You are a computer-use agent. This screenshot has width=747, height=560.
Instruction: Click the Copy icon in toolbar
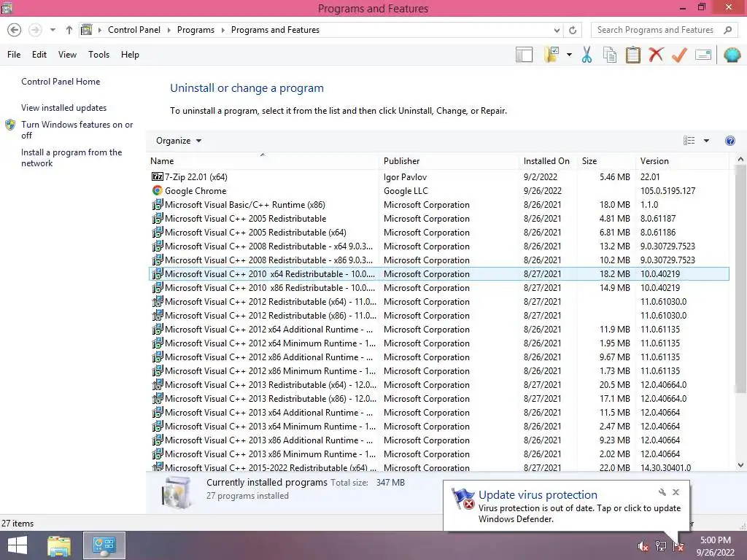pyautogui.click(x=610, y=55)
